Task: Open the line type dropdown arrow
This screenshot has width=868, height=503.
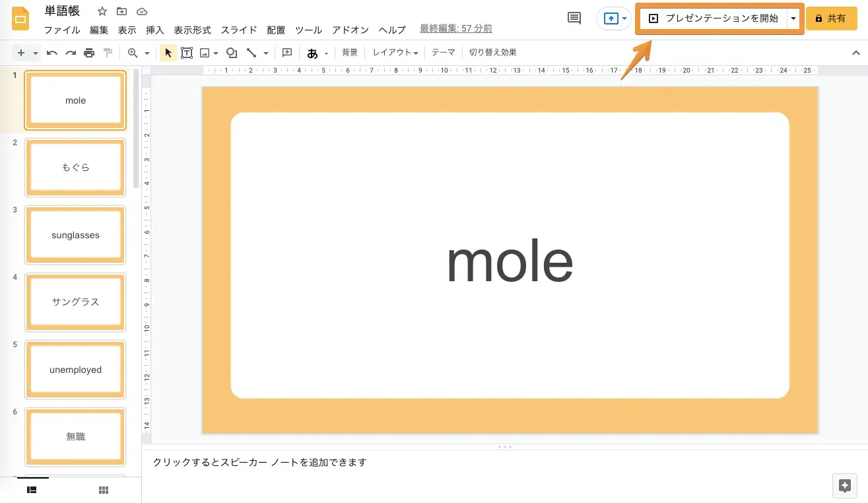Action: pos(266,53)
